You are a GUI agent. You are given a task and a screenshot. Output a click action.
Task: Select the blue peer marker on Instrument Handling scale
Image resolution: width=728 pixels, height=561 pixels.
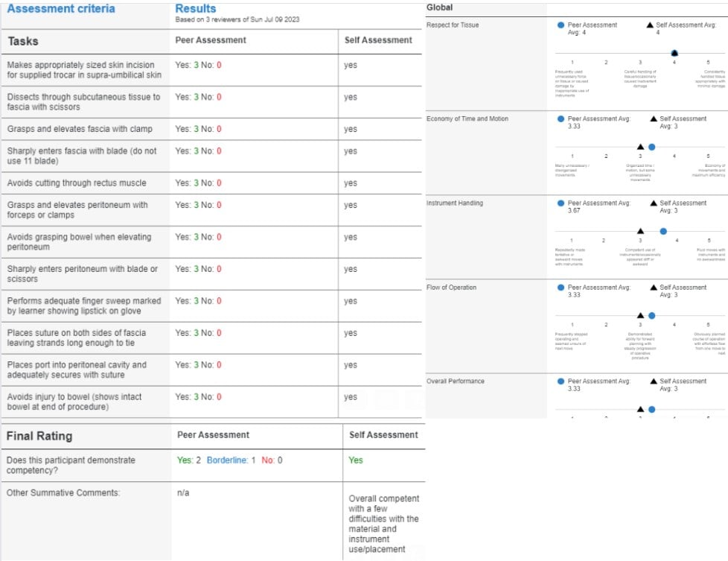tap(663, 231)
